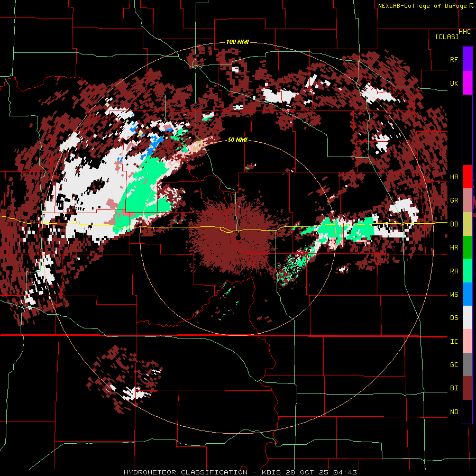
Task: Click the GC gray legend swatch
Action: (467, 364)
